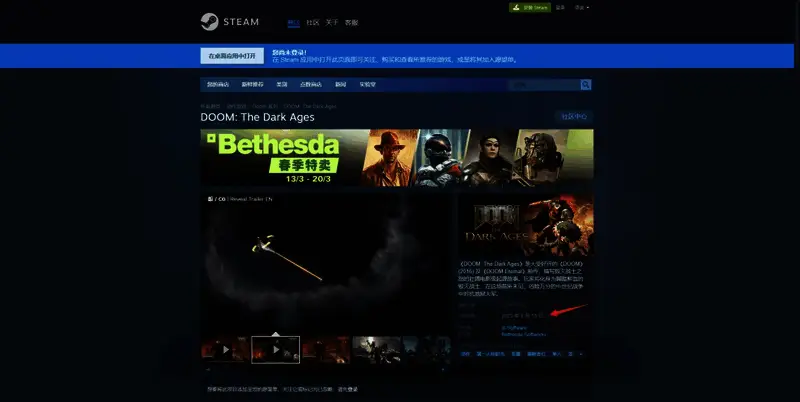Play the first trailer thumbnail
800x402 pixels.
(x=225, y=349)
